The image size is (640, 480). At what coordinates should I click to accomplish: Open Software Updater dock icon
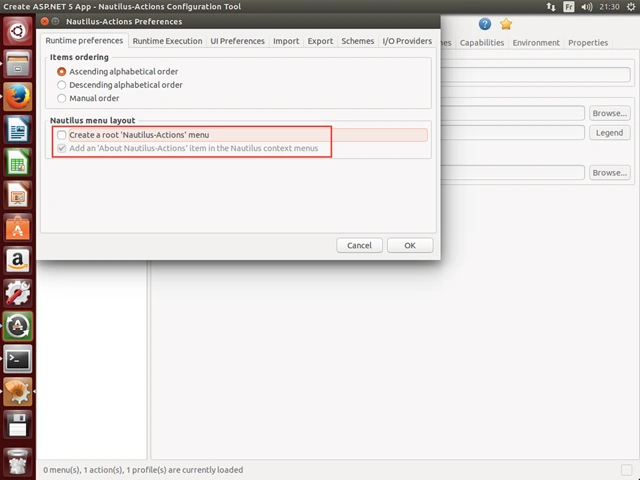coord(18,326)
